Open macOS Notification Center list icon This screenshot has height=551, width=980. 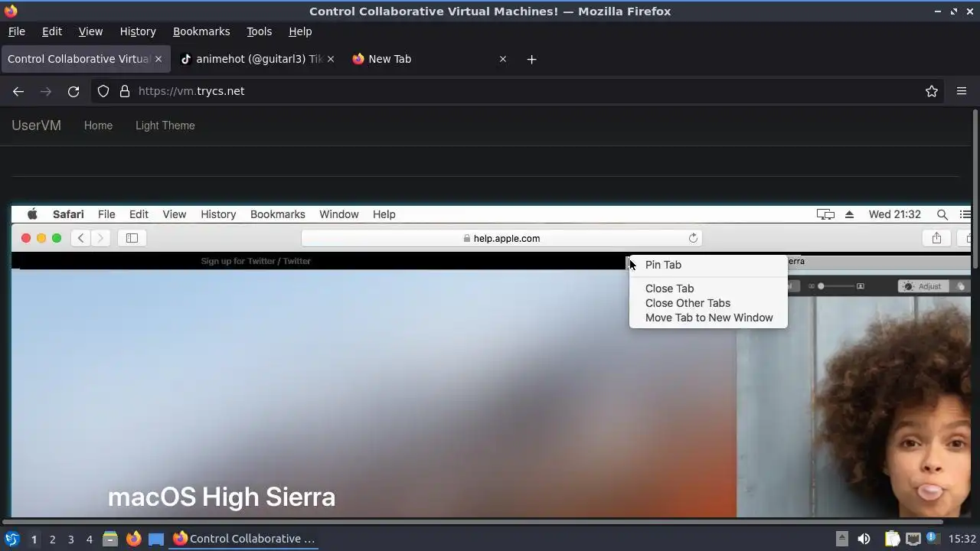coord(965,214)
